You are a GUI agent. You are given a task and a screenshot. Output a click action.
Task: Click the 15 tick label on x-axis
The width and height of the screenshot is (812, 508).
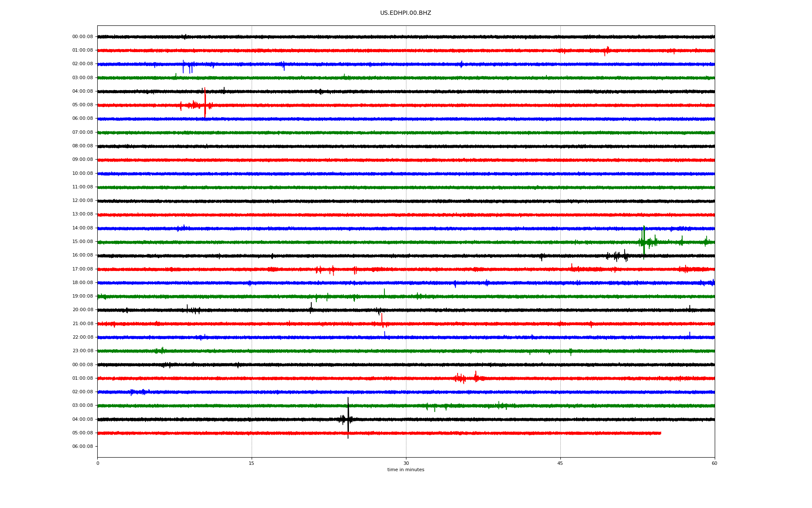(x=252, y=463)
